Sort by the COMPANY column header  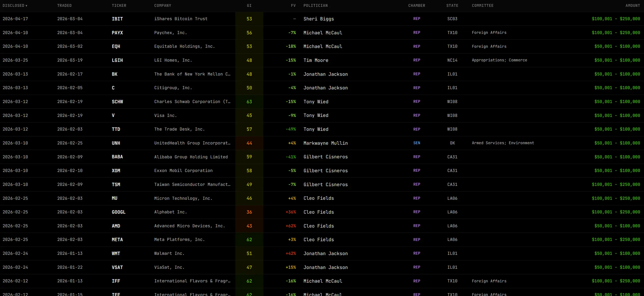click(x=163, y=6)
